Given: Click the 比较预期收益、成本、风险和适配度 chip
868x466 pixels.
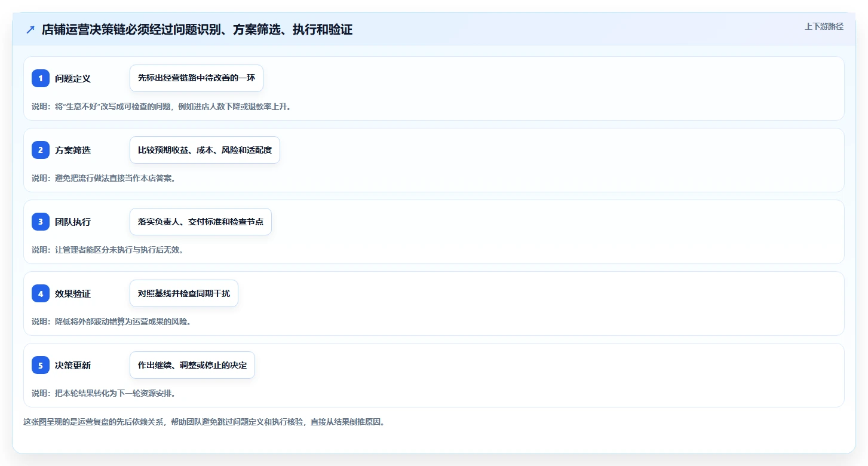Looking at the screenshot, I should [x=205, y=150].
